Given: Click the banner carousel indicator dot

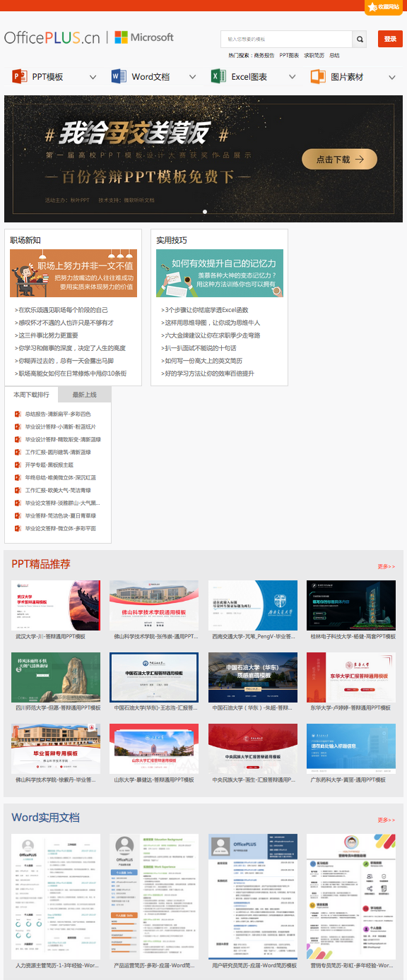Looking at the screenshot, I should tap(205, 211).
